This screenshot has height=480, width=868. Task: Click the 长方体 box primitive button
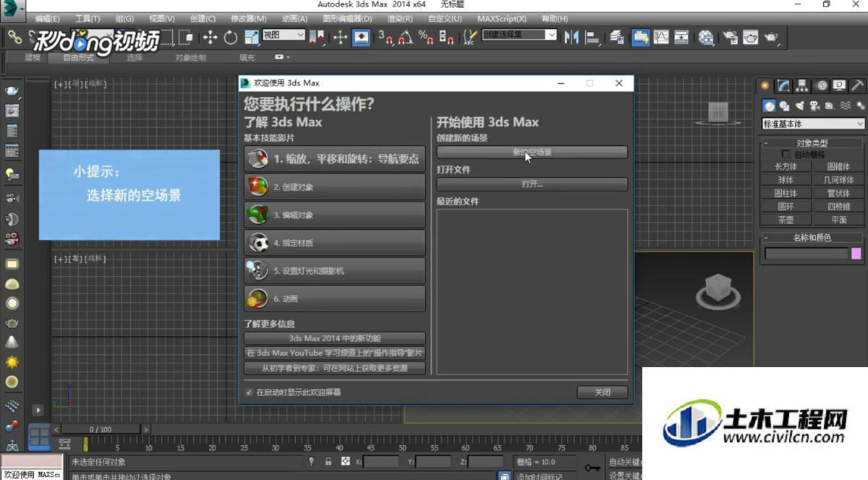[x=786, y=166]
